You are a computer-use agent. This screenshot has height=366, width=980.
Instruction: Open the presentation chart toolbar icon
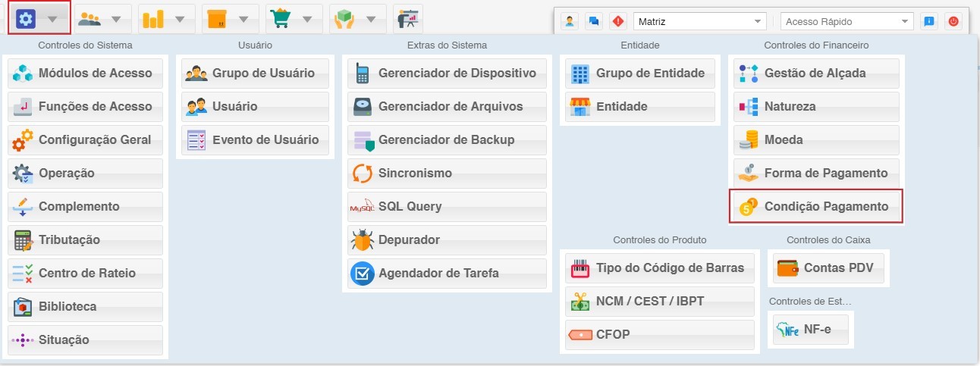408,18
